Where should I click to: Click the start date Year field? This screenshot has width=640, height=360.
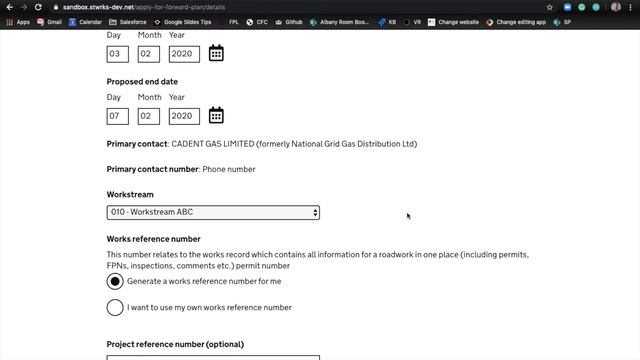point(184,54)
